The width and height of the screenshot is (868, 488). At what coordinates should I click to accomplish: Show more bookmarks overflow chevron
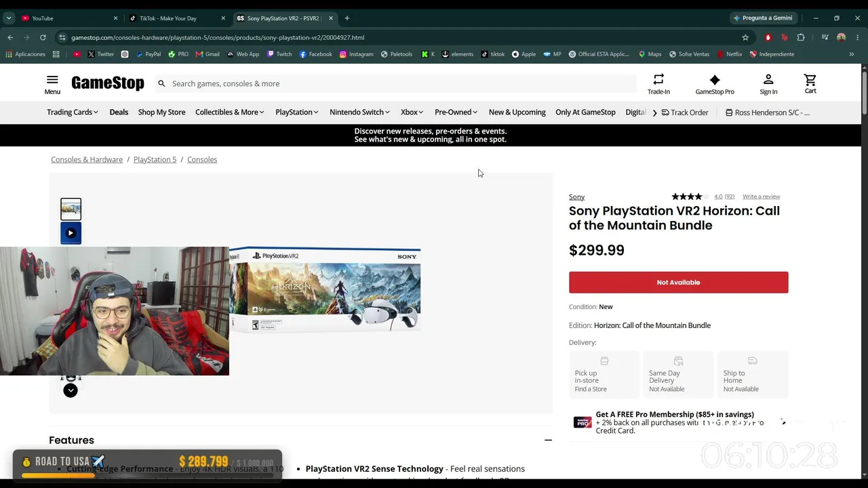pos(852,54)
